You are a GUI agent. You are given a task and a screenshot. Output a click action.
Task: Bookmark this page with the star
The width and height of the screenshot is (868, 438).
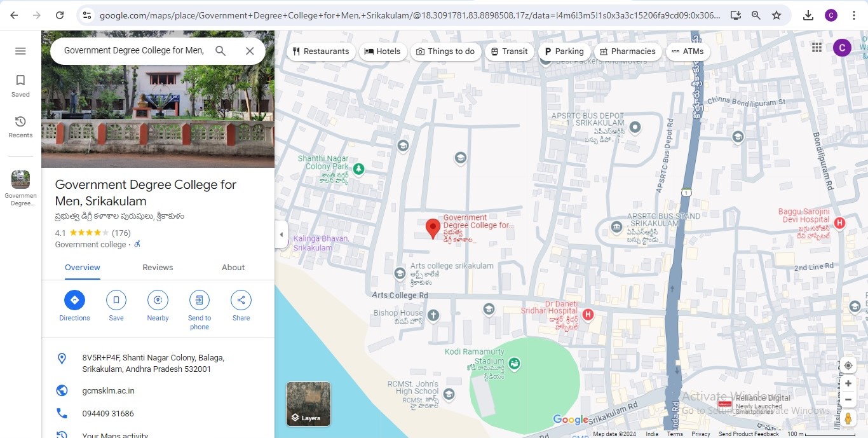776,15
